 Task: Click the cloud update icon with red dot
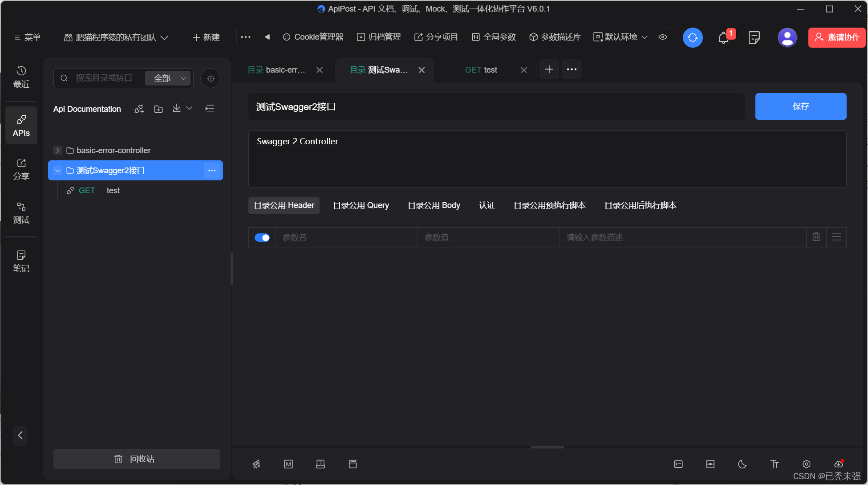839,464
